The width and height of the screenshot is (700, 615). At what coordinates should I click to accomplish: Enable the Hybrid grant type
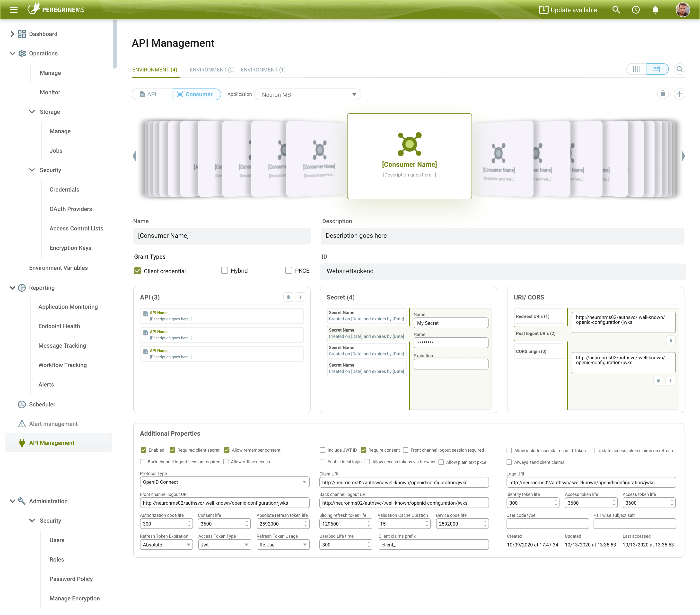point(225,271)
